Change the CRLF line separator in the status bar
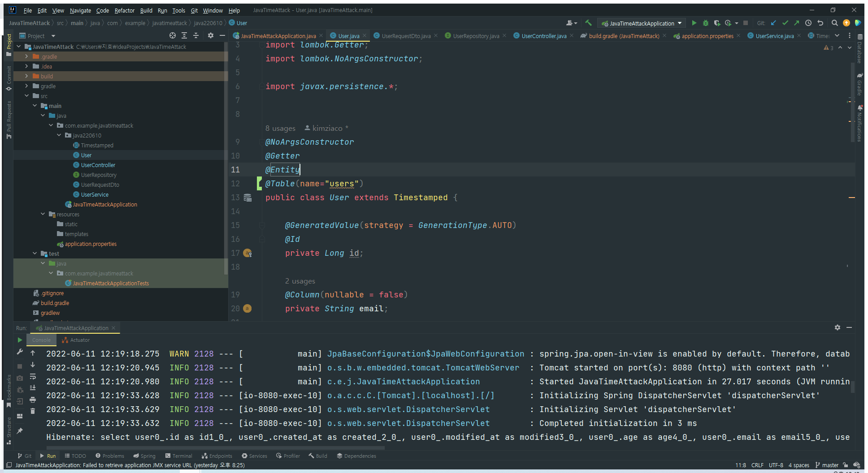868x473 pixels. tap(757, 465)
